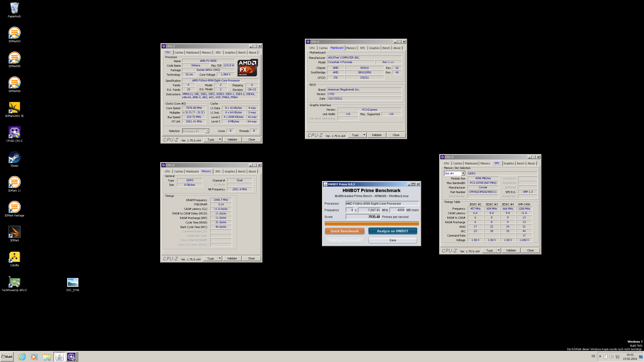Click the part number CMY8GX3M2A2400C11
This screenshot has height=362, width=644.
483,192
